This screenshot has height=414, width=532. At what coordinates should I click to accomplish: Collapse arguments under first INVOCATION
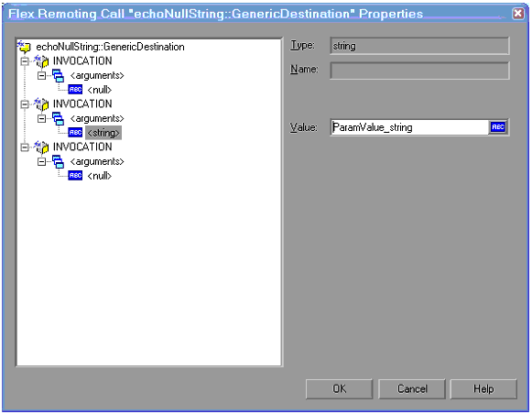[x=41, y=75]
